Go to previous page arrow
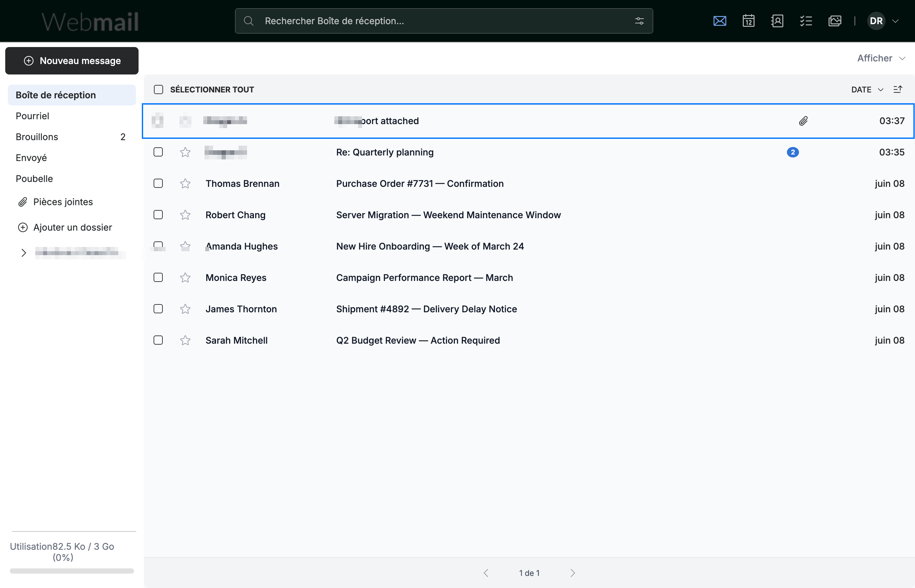Viewport: 915px width, 588px height. tap(486, 573)
